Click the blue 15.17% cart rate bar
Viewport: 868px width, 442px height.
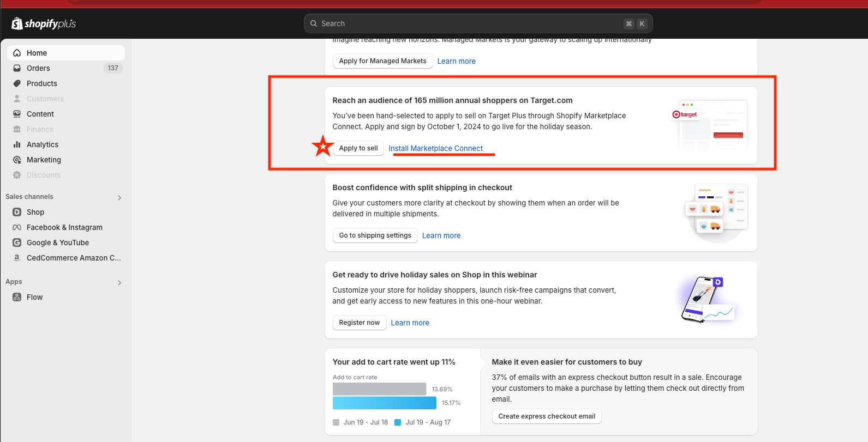pyautogui.click(x=385, y=403)
